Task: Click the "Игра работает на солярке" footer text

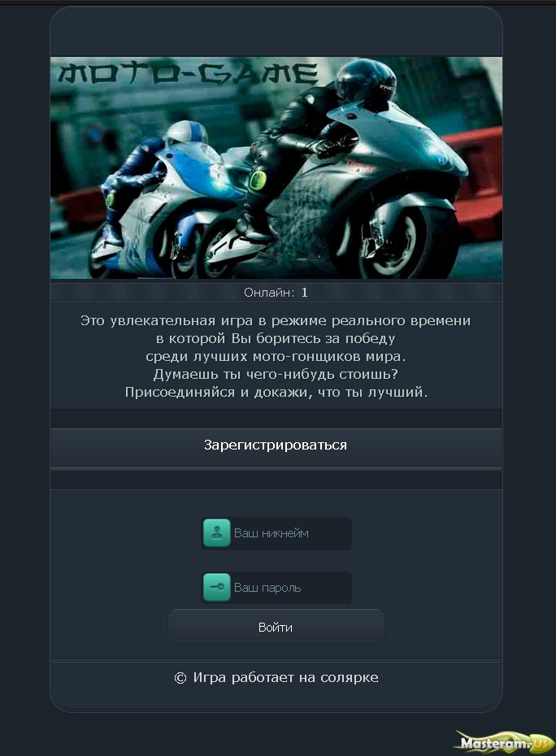Action: click(x=285, y=677)
